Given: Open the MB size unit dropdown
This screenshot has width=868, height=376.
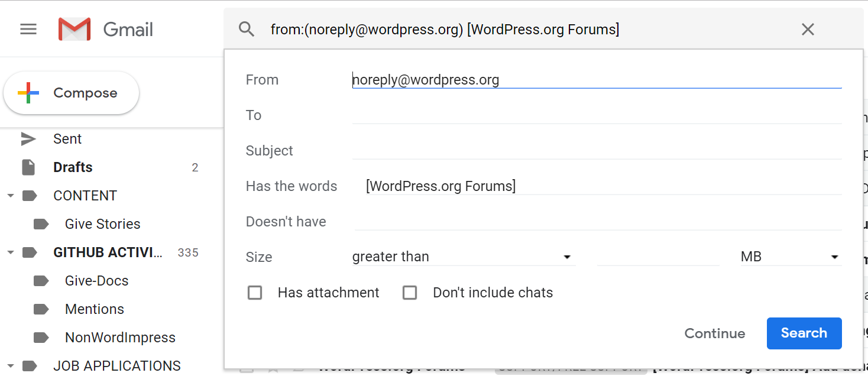Looking at the screenshot, I should point(791,257).
